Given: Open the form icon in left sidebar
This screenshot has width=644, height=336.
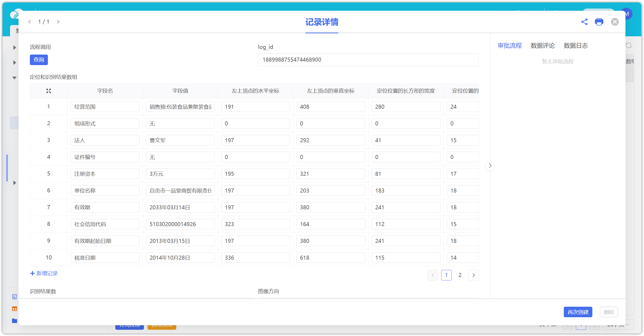Looking at the screenshot, I should click(x=15, y=297).
